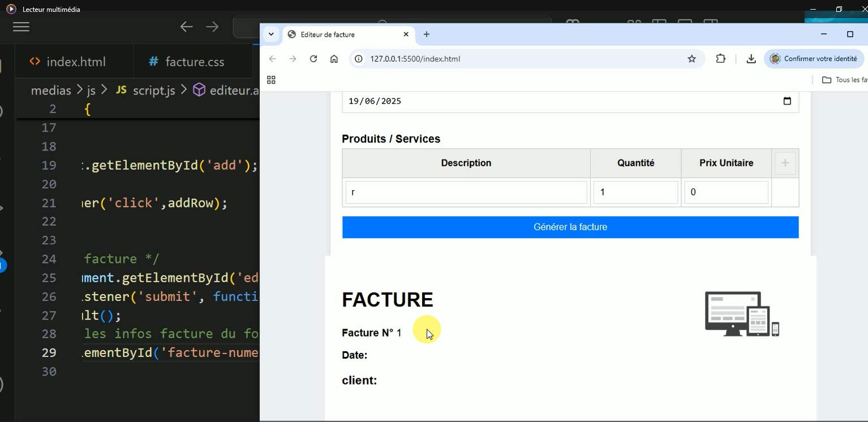
Task: Switch to the index.html editor tab
Action: point(68,62)
